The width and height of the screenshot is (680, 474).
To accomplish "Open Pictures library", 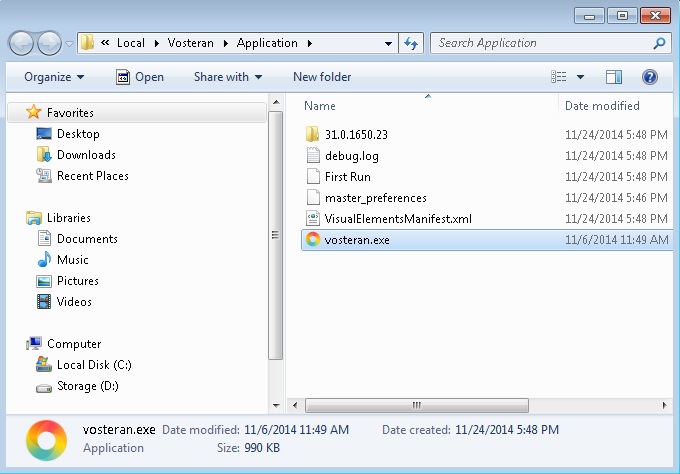I will click(x=78, y=281).
